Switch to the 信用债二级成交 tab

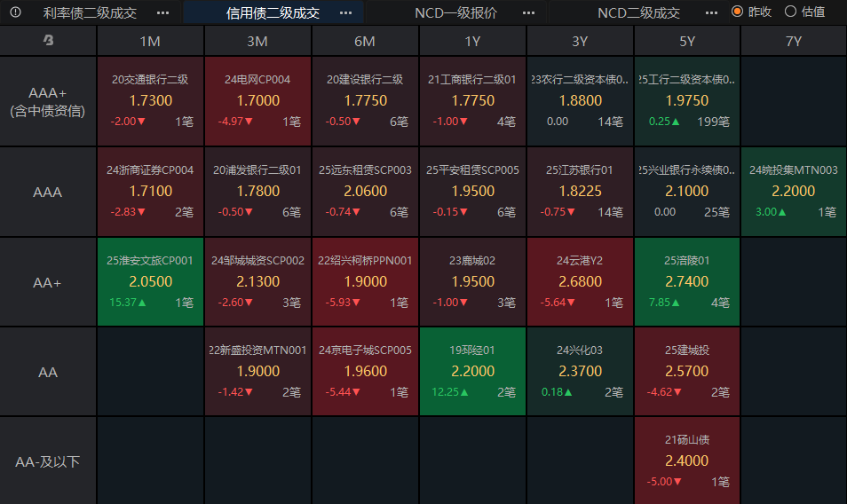(273, 13)
